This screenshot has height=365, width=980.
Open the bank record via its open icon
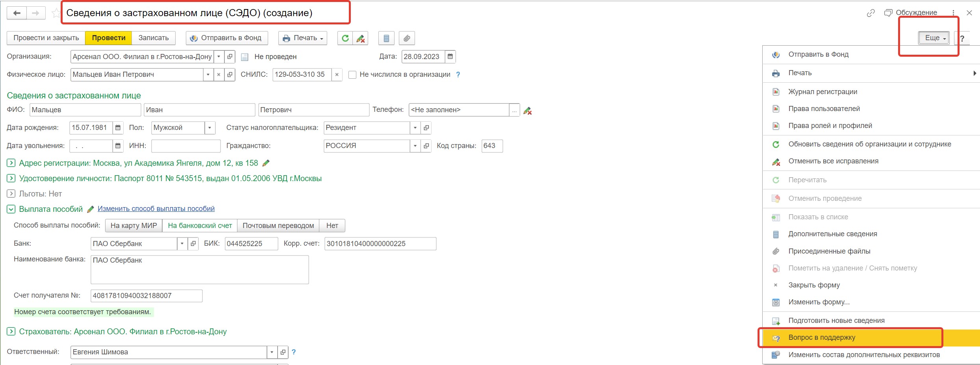point(193,244)
